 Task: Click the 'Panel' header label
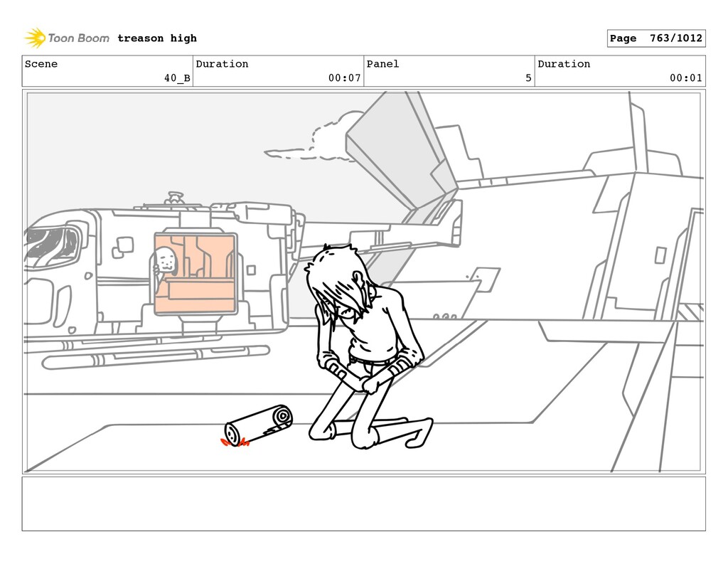point(382,63)
